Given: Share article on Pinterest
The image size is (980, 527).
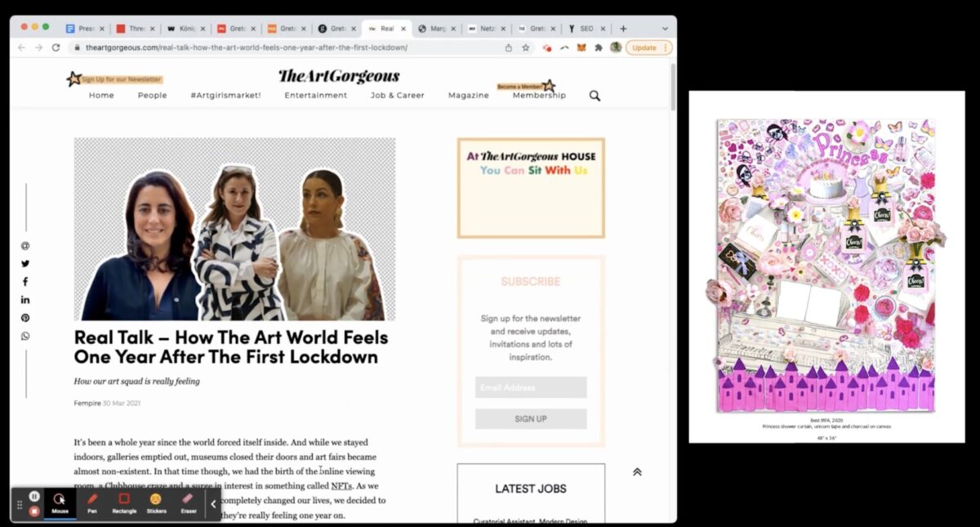Looking at the screenshot, I should click(25, 318).
